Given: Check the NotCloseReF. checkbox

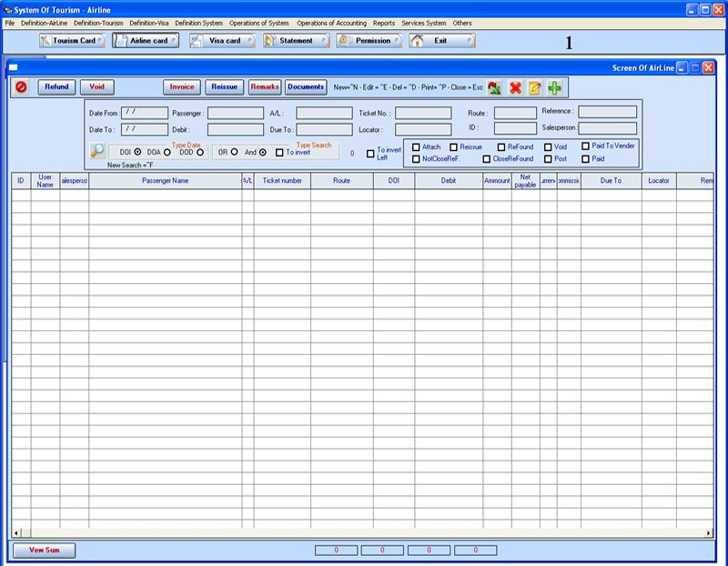Looking at the screenshot, I should coord(416,158).
